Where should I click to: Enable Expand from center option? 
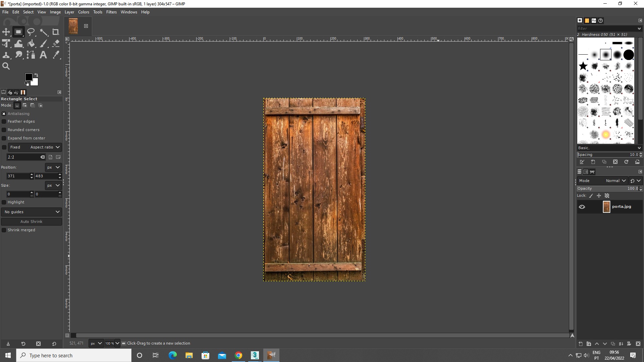(4, 138)
